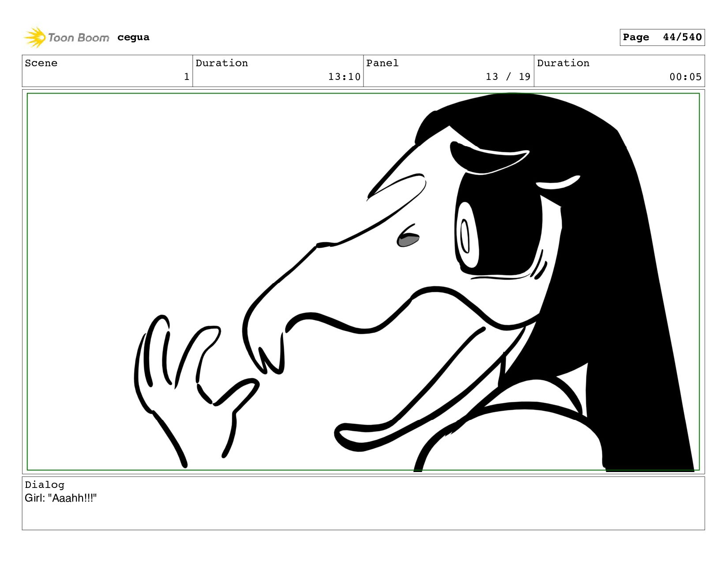Select the project title 'cegua'
This screenshot has width=728, height=563.
(133, 38)
